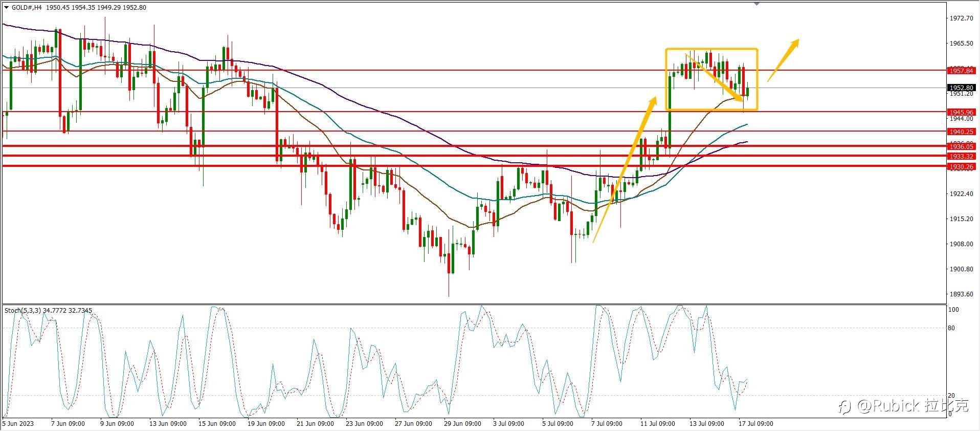
Task: Click the 1900.80 price scale label
Action: [x=961, y=269]
